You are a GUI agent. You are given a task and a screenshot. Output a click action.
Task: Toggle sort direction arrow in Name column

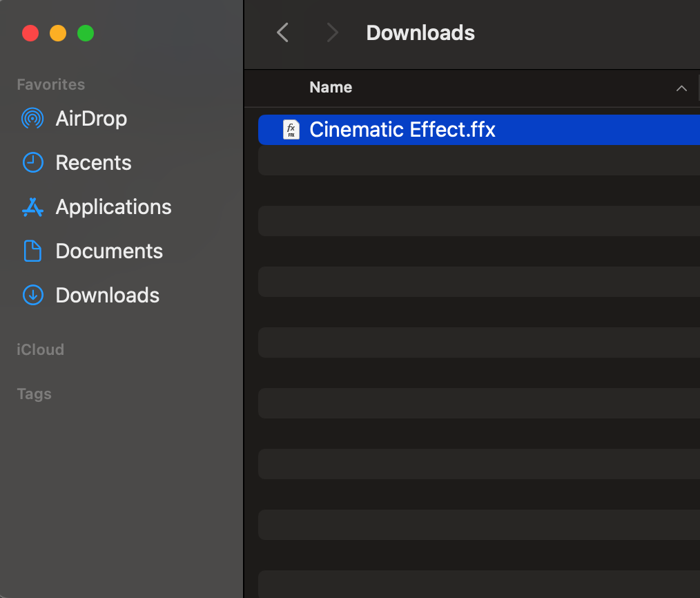681,88
